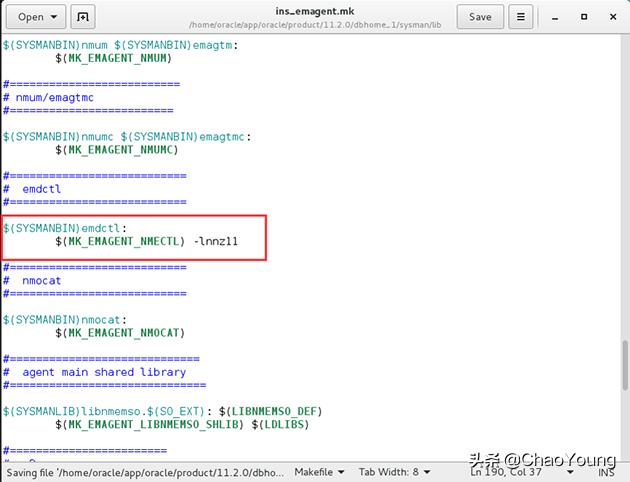Minimize the gedit window
This screenshot has width=630, height=482.
[x=555, y=17]
